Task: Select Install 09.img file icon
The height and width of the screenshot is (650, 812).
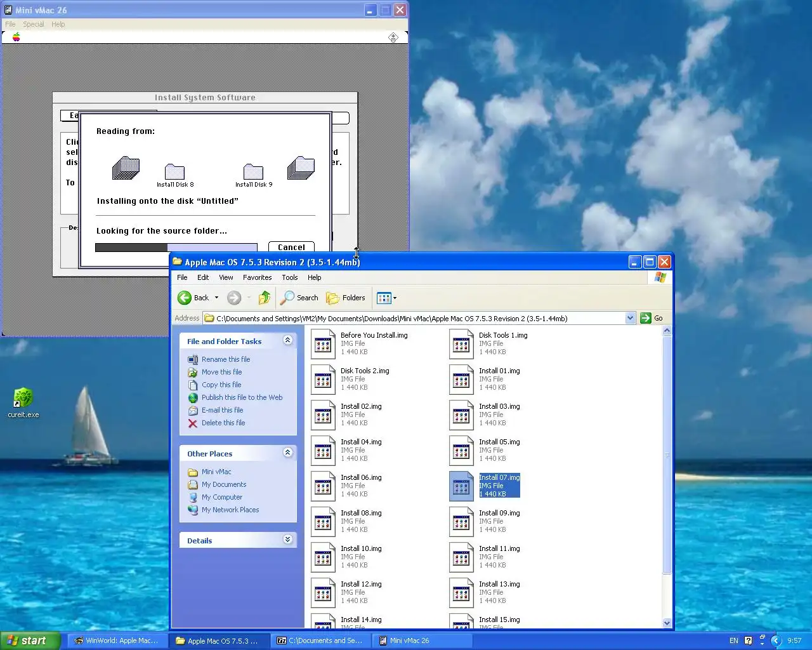Action: [x=461, y=521]
